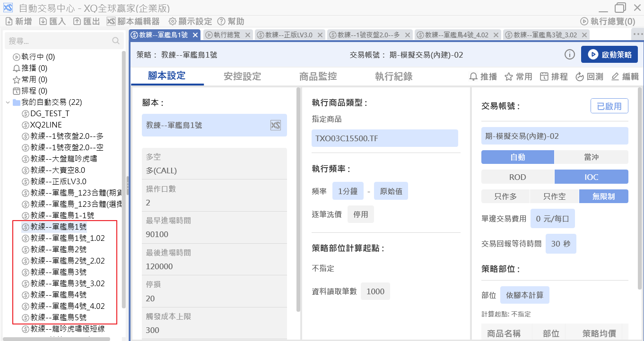Open the 商品監控 sub-tab
This screenshot has width=644, height=341.
coord(318,76)
